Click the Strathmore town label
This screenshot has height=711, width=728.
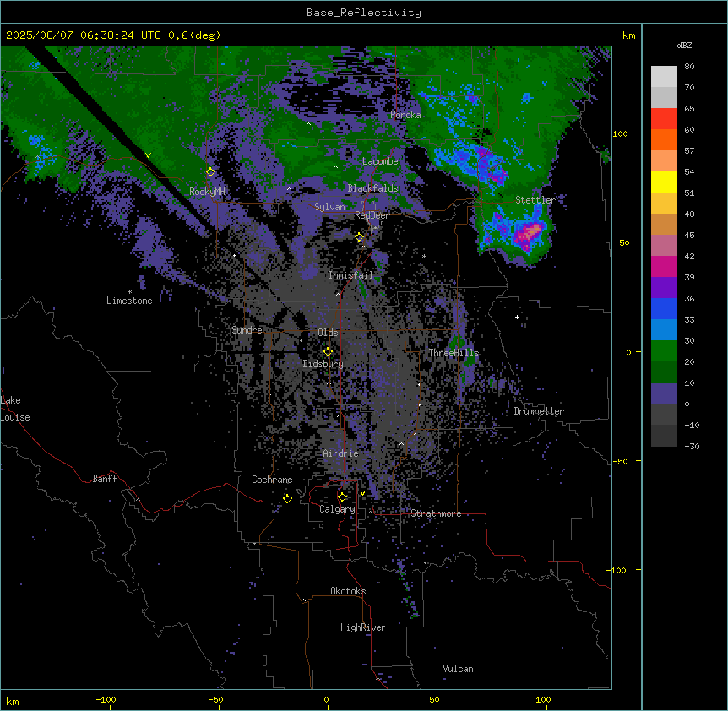(436, 513)
